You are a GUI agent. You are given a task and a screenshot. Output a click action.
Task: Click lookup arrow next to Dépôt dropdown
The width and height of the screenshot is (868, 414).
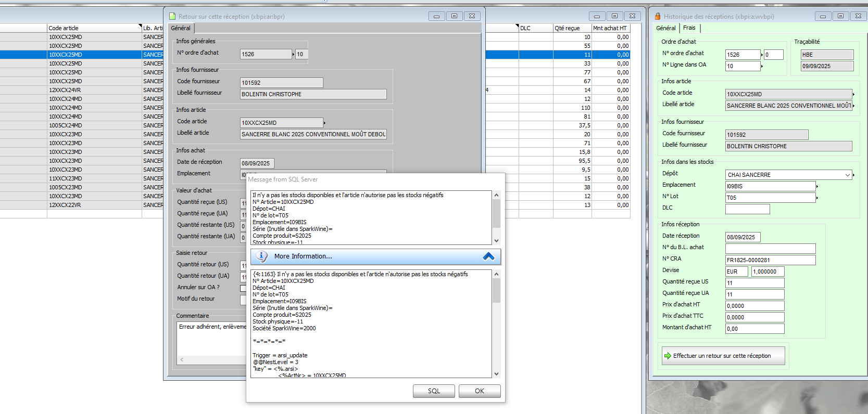pos(854,175)
